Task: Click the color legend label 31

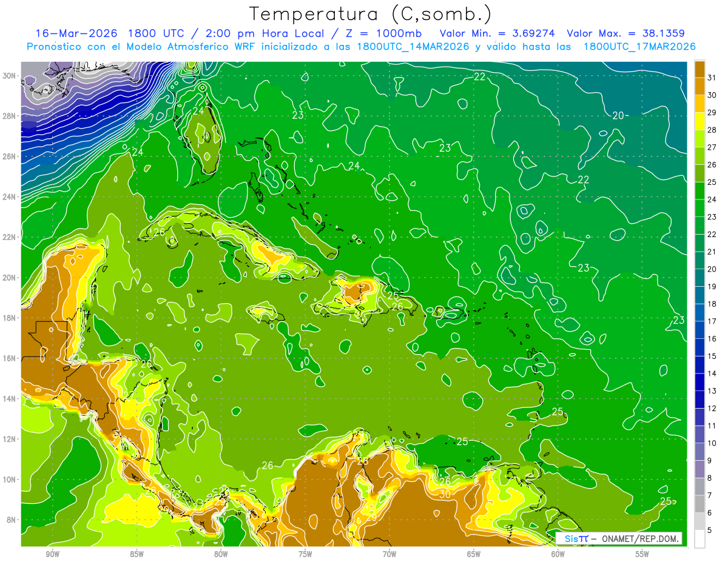Action: coord(712,78)
